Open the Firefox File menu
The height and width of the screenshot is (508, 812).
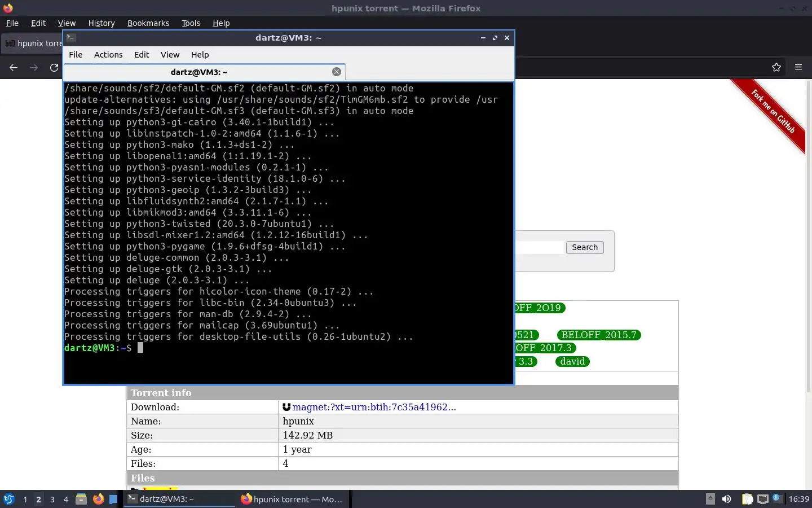(x=12, y=23)
